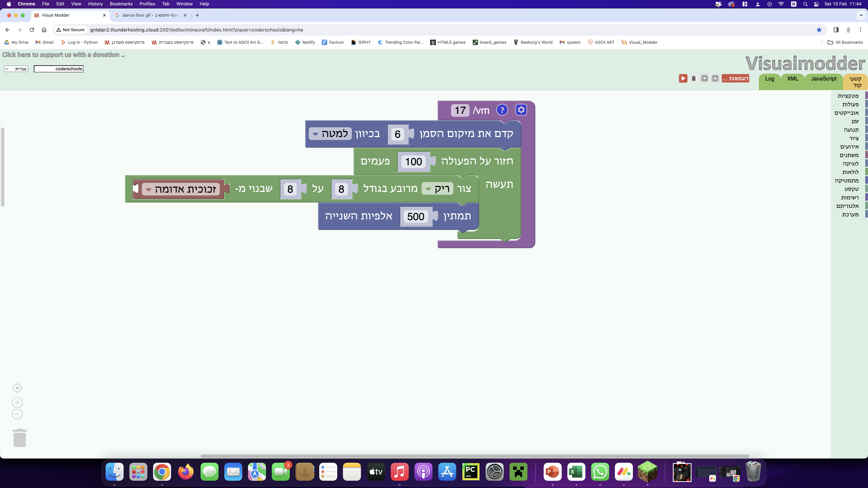Open the זכוכית אדומה material dropdown

point(181,189)
